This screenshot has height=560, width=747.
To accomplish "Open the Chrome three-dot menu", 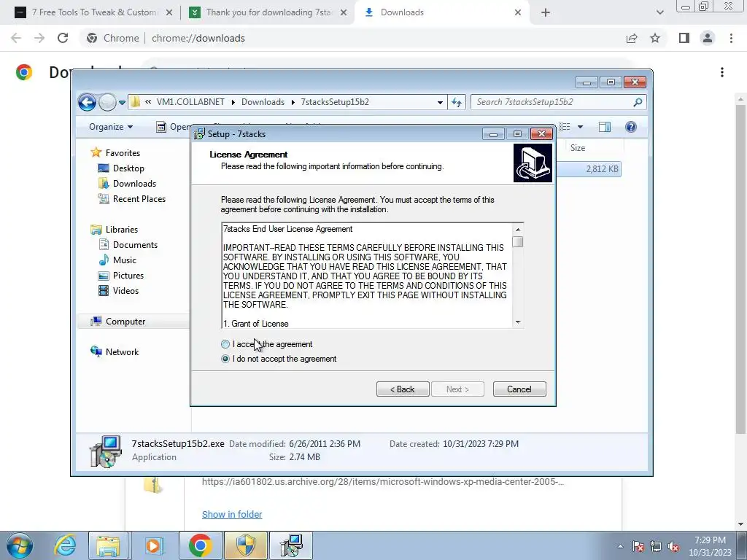I will (731, 38).
